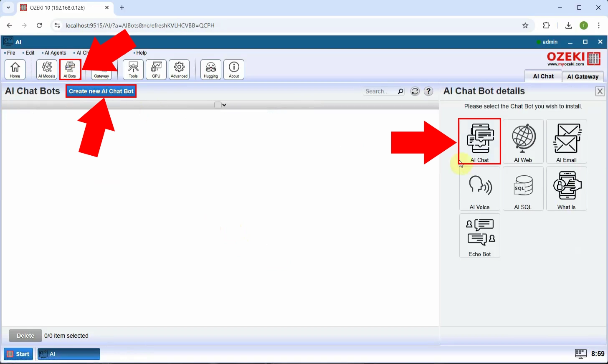Viewport: 608px width, 364px height.
Task: Open a new browser tab
Action: 122,8
